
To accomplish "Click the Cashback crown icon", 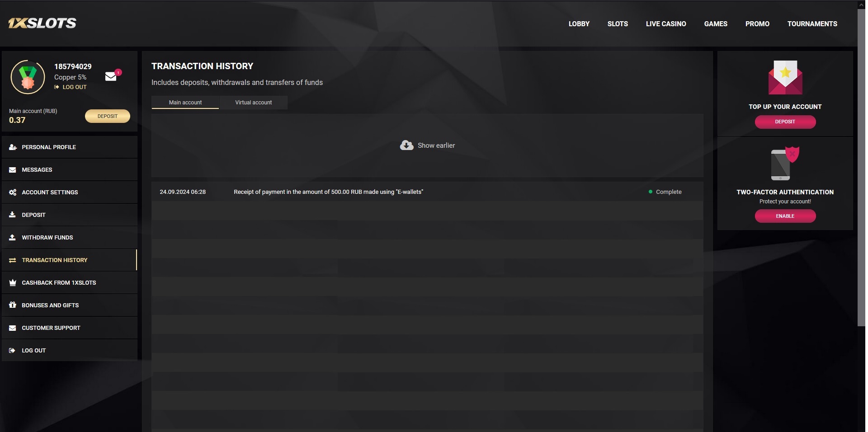I will [x=13, y=283].
